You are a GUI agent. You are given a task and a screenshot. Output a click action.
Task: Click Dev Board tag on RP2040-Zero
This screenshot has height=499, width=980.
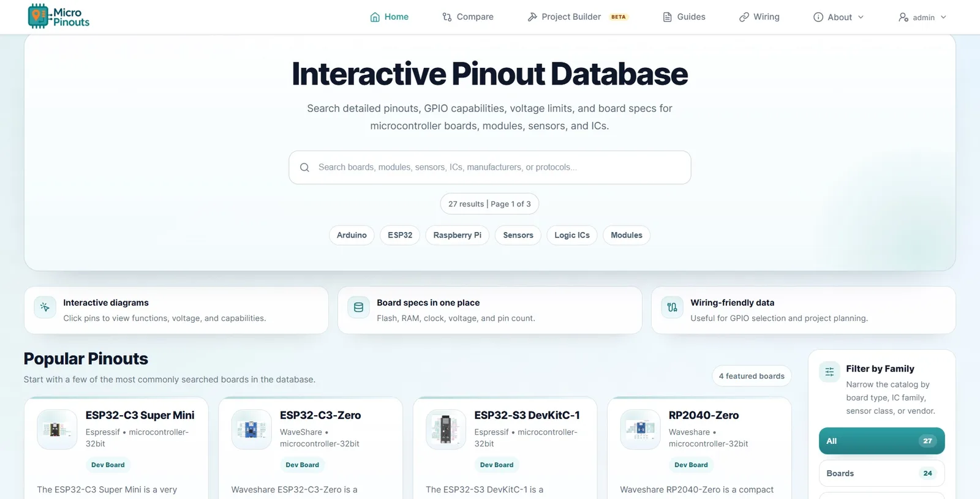tap(691, 465)
